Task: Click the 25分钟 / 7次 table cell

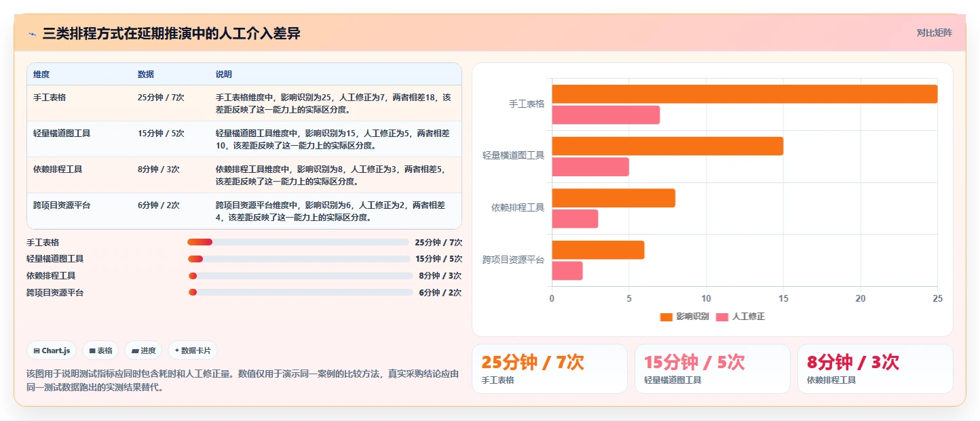Action: (161, 97)
